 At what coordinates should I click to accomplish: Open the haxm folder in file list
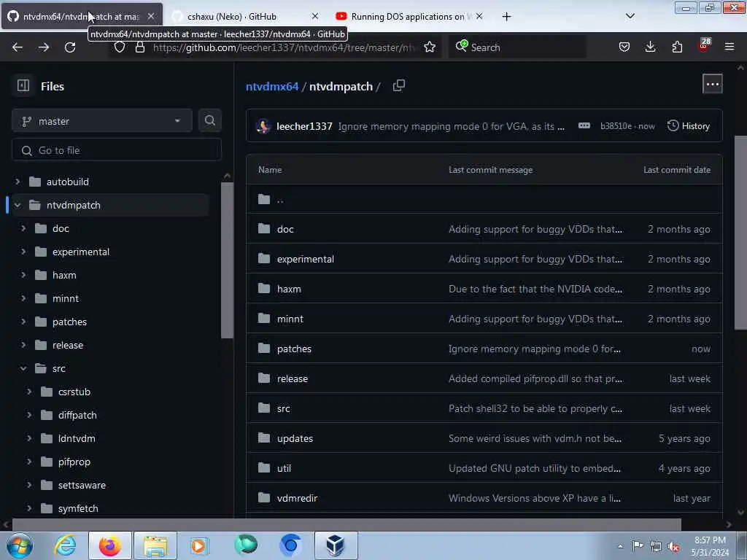pos(289,289)
